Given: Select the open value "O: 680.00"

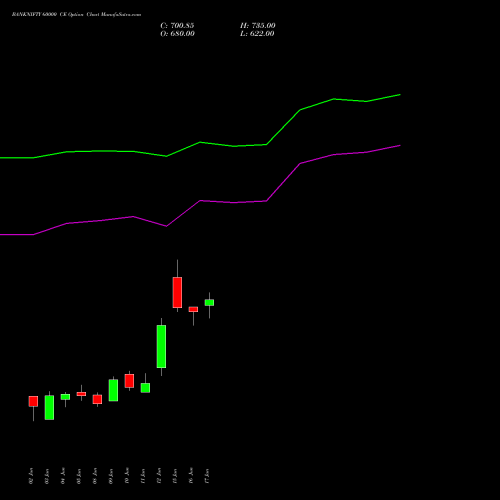Looking at the screenshot, I should (177, 34).
